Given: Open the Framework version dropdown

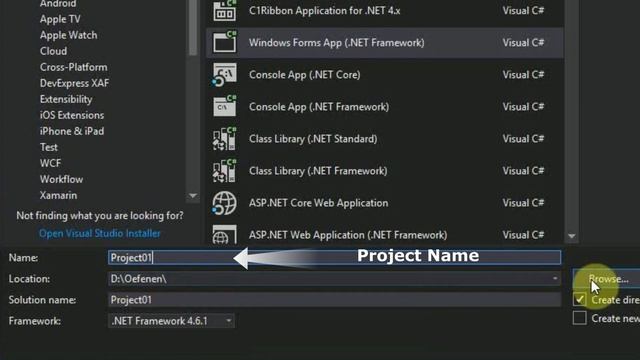Looking at the screenshot, I should click(x=229, y=321).
